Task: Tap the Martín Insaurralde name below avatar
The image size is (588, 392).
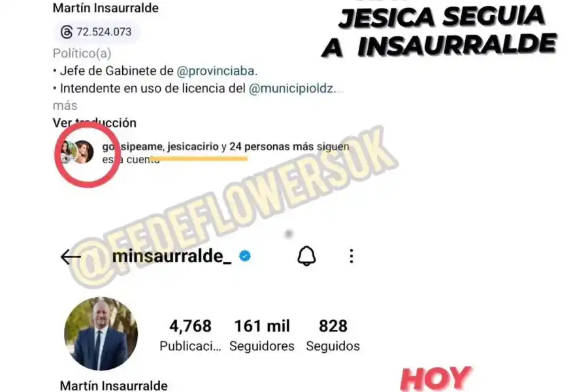Action: pos(114,386)
